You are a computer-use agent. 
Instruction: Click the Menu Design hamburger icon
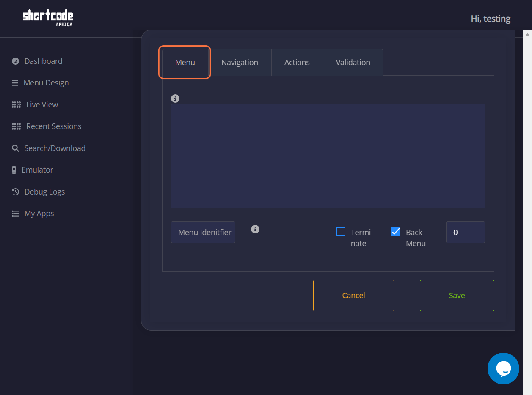(15, 83)
